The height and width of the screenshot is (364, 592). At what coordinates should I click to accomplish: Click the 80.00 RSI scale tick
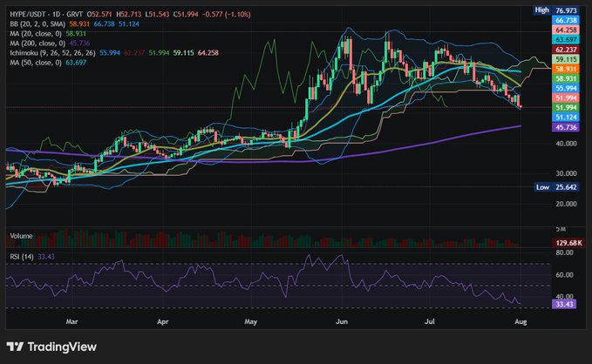point(565,253)
